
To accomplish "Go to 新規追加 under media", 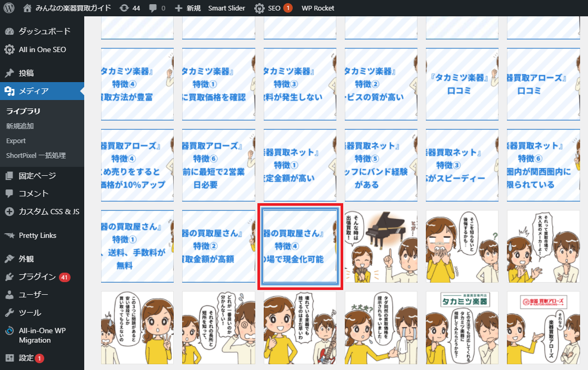I will click(20, 126).
